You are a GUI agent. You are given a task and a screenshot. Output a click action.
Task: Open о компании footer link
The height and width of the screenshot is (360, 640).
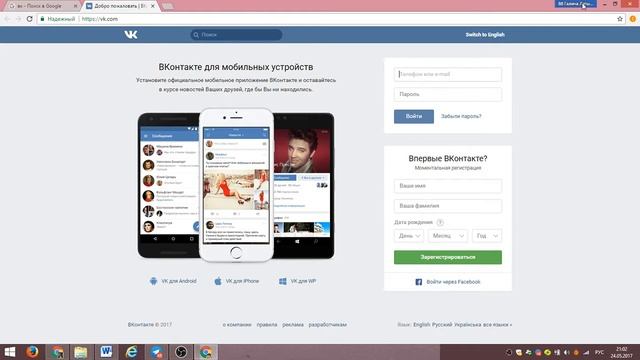coord(237,325)
